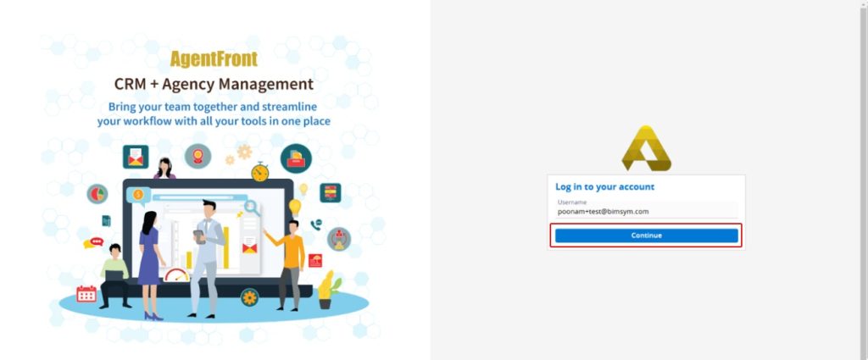Click the Log in to your account heading
Viewport: 868px width, 360px height.
(605, 187)
